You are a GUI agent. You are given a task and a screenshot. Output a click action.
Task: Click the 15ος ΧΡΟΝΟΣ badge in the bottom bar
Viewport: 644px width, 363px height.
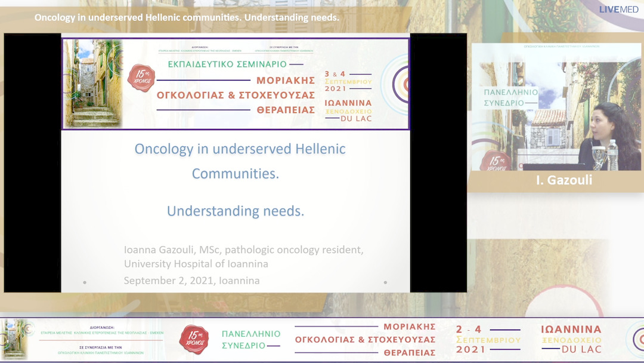click(x=193, y=337)
